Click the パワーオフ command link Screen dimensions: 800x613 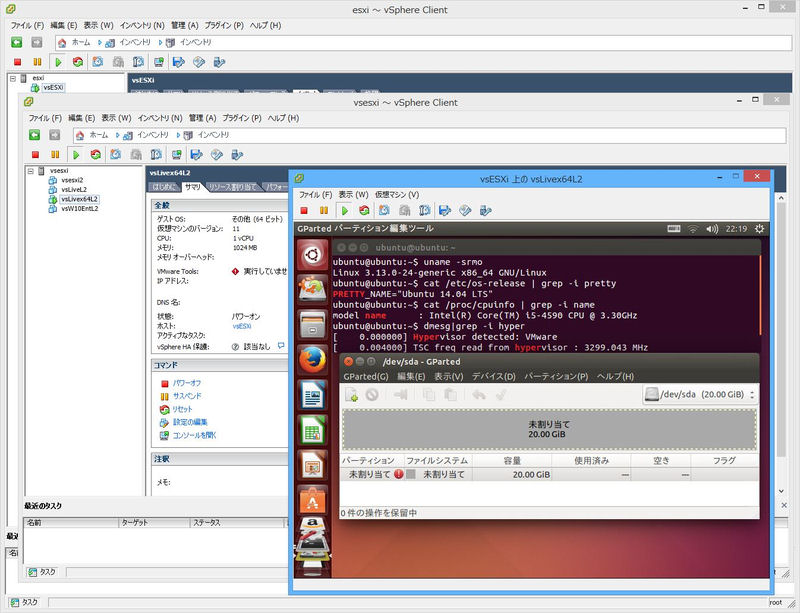(186, 383)
